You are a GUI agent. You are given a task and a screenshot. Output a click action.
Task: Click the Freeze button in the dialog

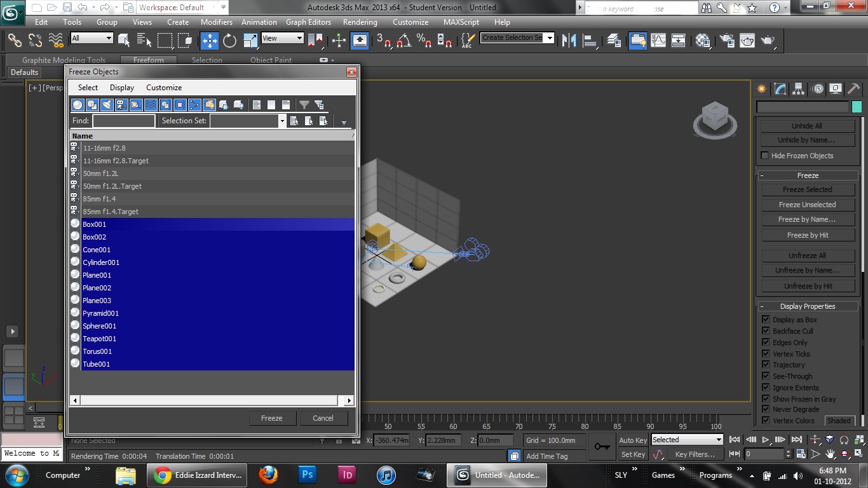pyautogui.click(x=271, y=418)
